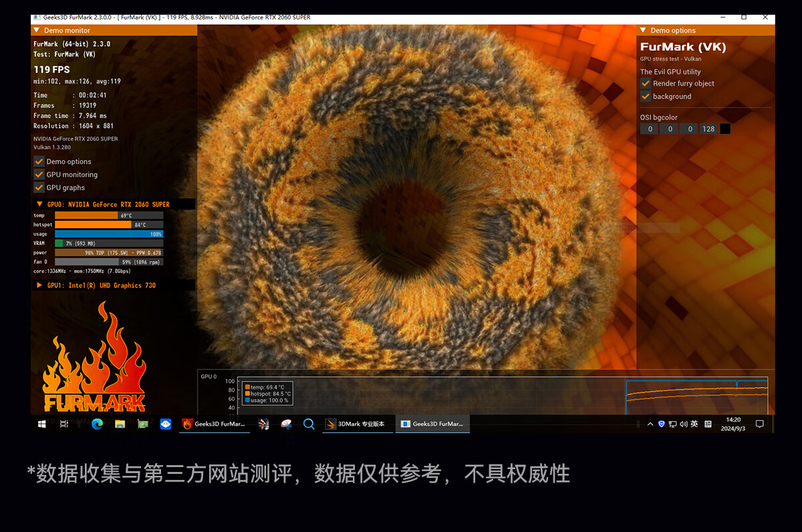Collapse the GPU0 NVIDIA GeForce RTX 2060 SUPER section
The image size is (802, 532).
click(114, 205)
